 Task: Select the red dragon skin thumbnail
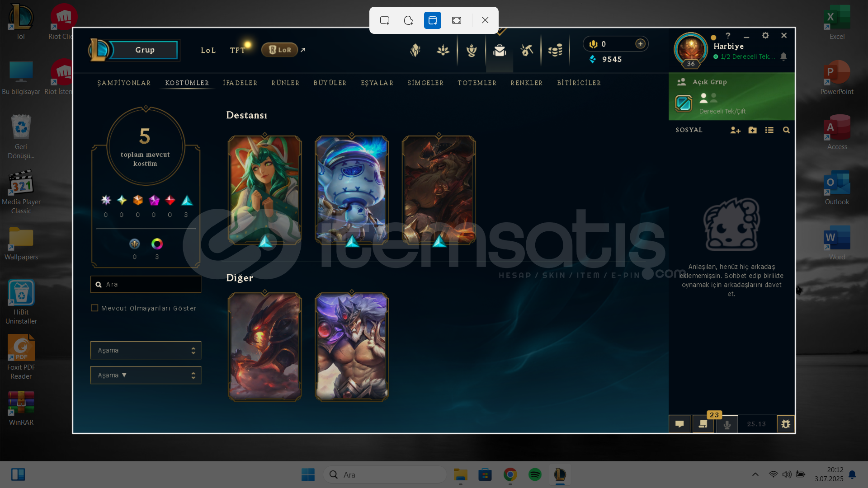264,347
